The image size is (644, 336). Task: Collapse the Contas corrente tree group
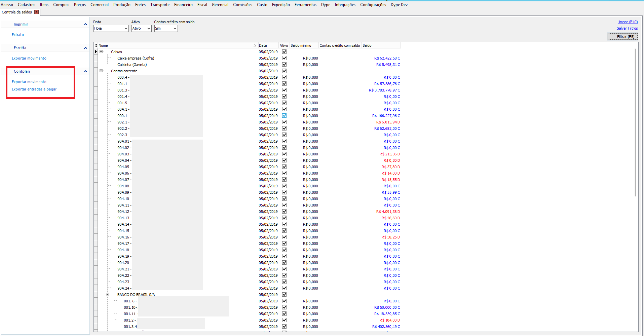(x=101, y=71)
